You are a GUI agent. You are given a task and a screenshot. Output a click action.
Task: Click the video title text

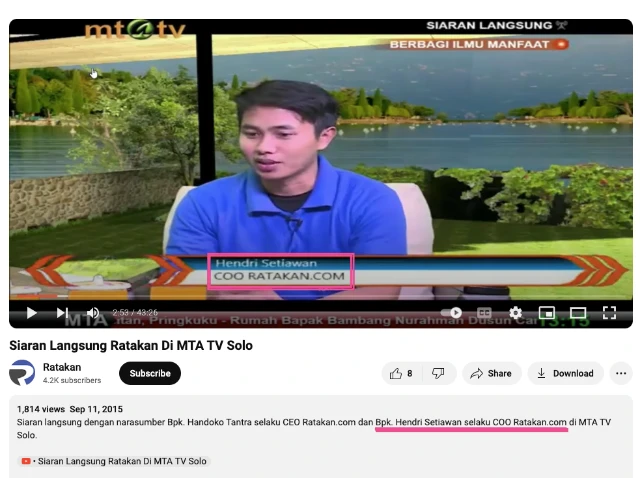click(131, 345)
